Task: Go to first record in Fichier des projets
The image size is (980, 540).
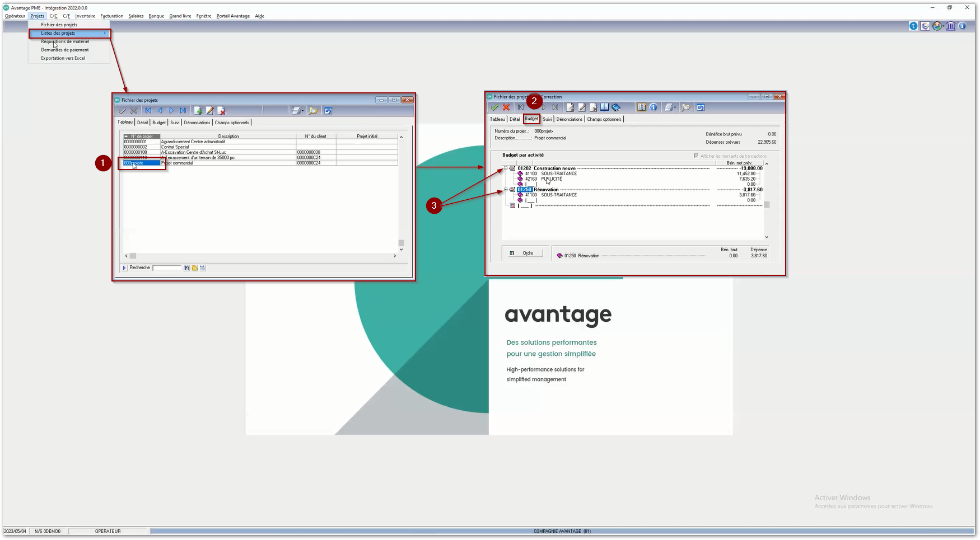Action: click(148, 111)
